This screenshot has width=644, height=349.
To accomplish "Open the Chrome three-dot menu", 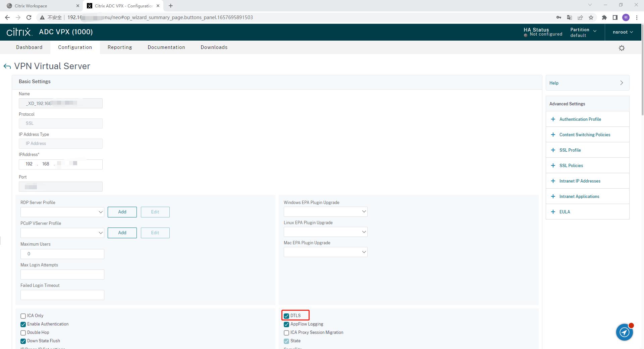I will (x=637, y=17).
